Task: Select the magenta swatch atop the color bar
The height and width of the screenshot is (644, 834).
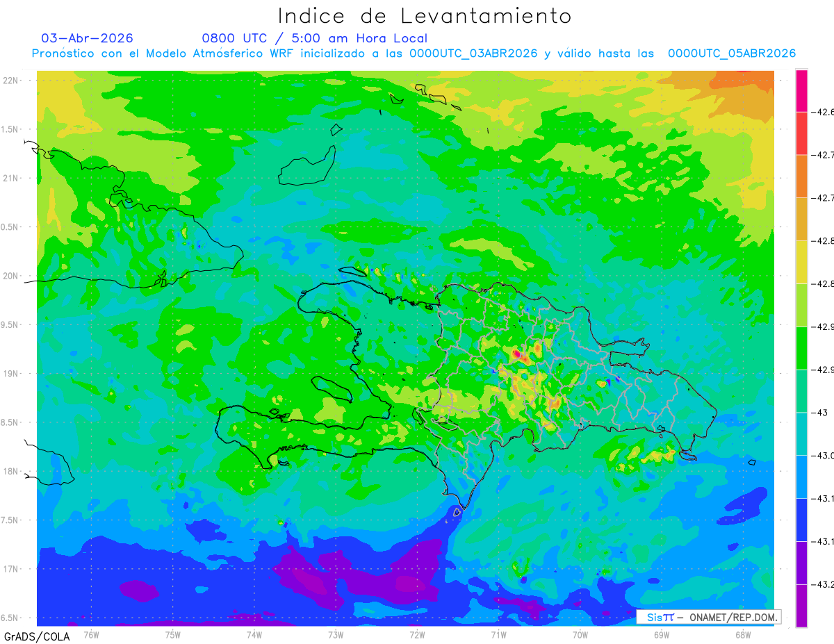Action: [801, 90]
